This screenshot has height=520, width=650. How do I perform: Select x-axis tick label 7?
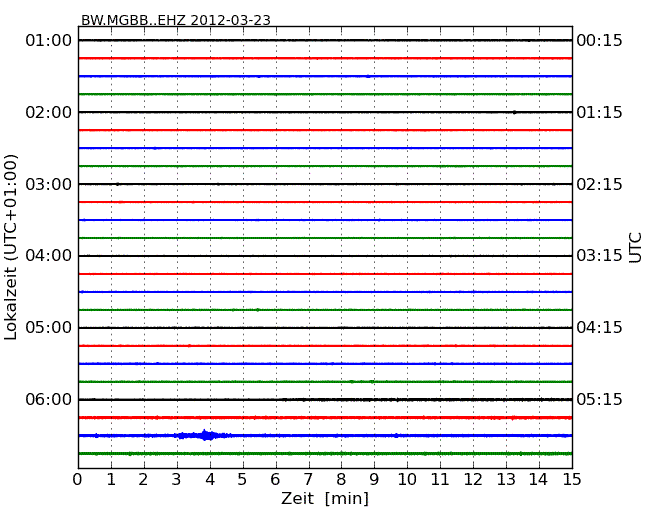(308, 479)
